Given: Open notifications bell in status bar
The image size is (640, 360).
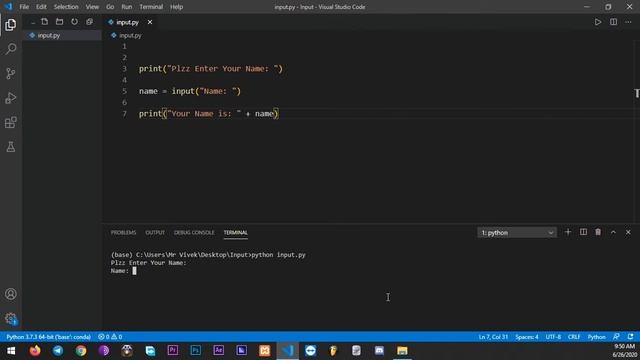Looking at the screenshot, I should tap(631, 337).
